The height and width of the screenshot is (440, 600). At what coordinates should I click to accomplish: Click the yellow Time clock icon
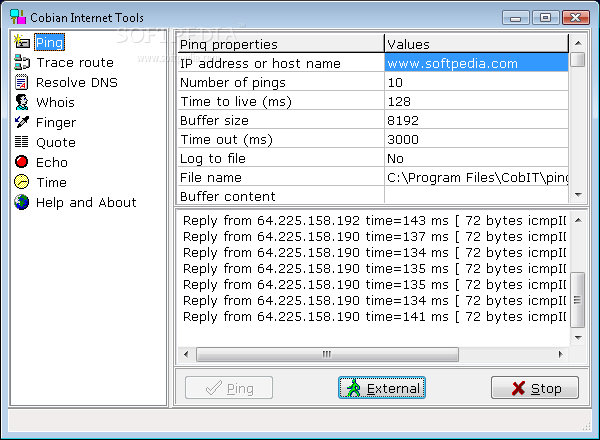tap(21, 182)
